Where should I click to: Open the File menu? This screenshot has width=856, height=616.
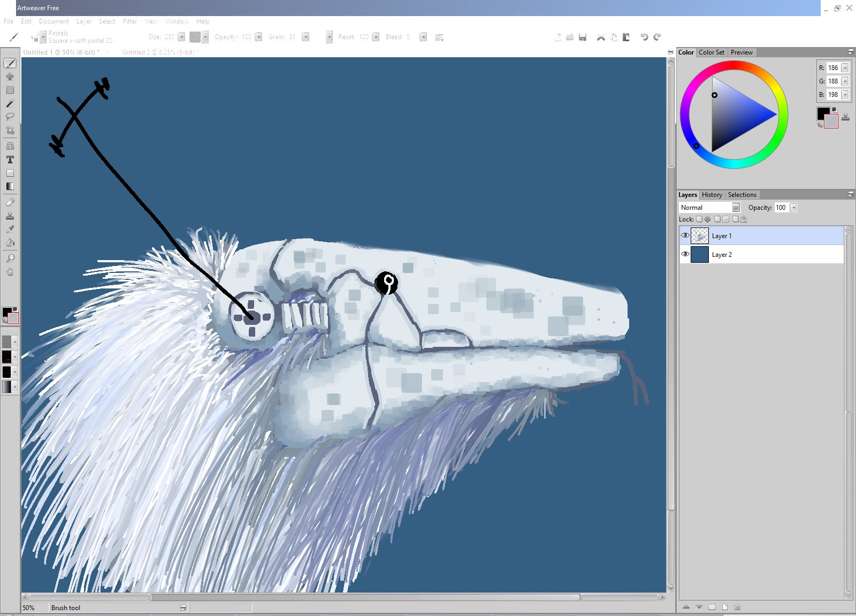click(9, 21)
